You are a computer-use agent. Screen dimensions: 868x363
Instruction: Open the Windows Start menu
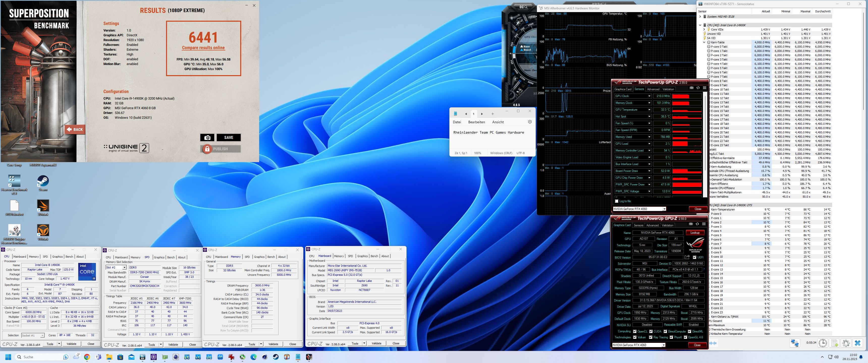[x=8, y=357]
